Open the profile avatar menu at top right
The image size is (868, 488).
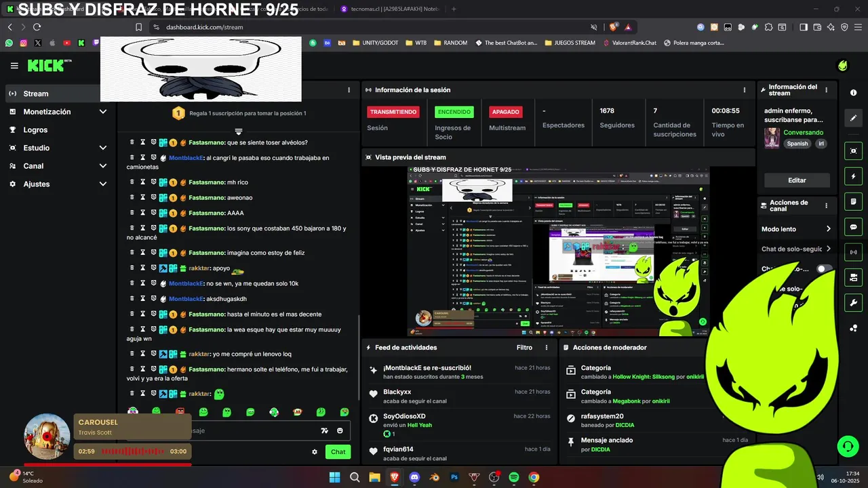click(x=842, y=66)
